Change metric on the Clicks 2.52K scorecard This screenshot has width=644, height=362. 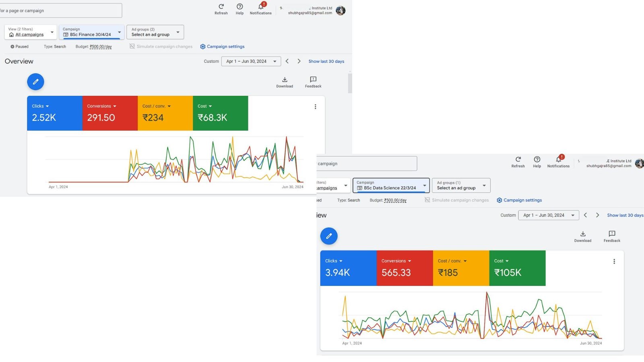click(x=40, y=106)
